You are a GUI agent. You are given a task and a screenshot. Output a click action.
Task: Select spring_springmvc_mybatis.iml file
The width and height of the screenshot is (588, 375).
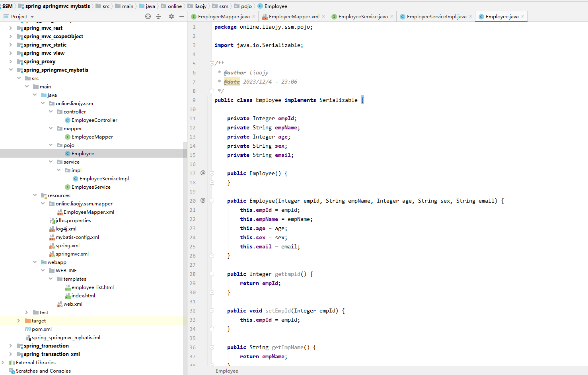point(62,337)
